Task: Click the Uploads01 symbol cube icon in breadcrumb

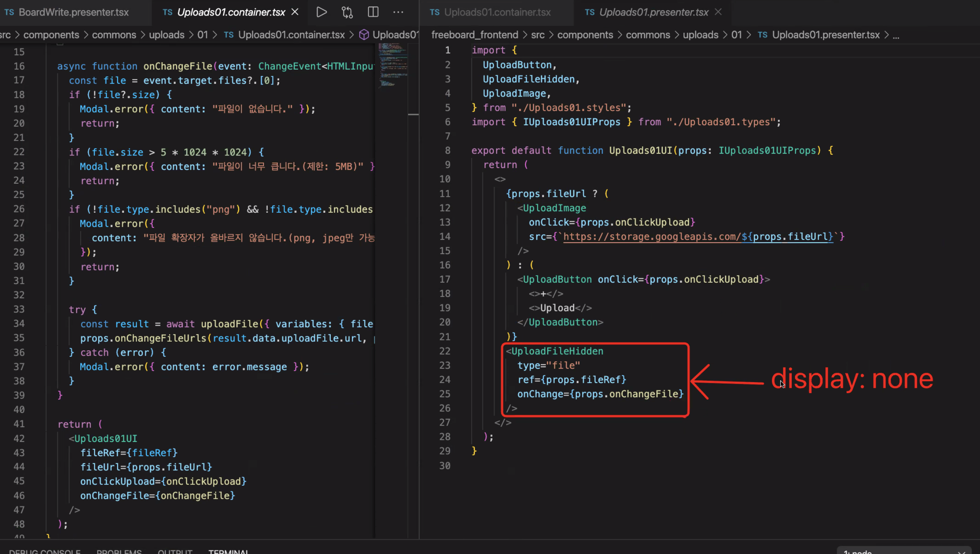Action: pos(364,35)
